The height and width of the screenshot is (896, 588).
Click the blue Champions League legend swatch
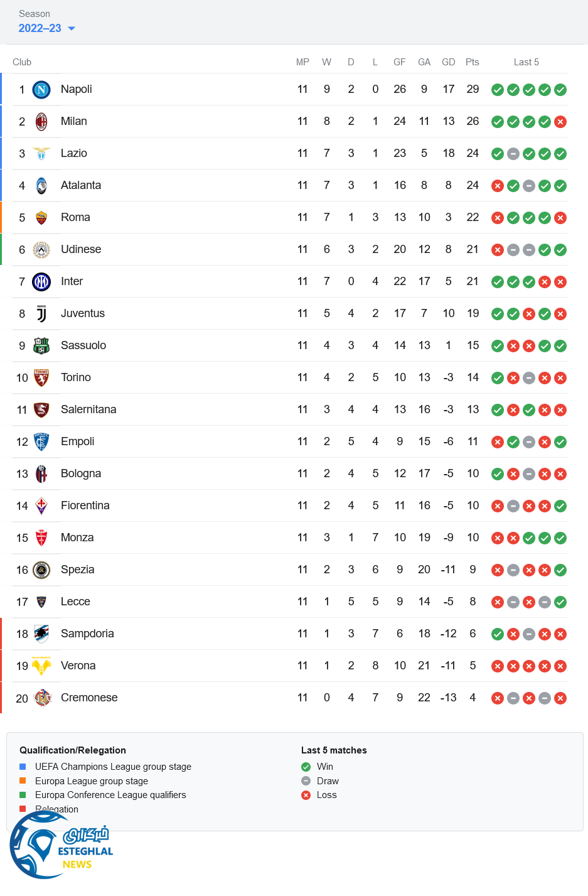[23, 767]
